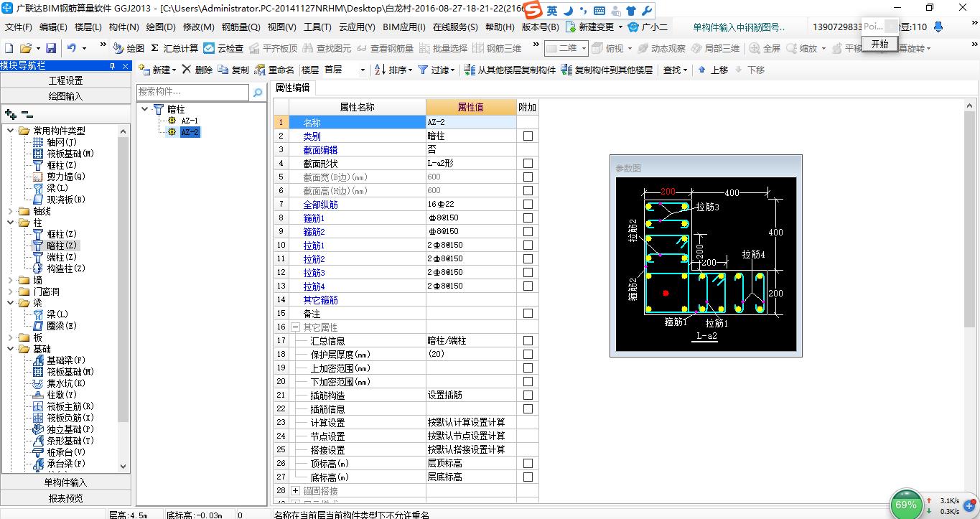Toggle the 全部纵筋 row checkbox
This screenshot has height=519, width=980.
click(528, 204)
